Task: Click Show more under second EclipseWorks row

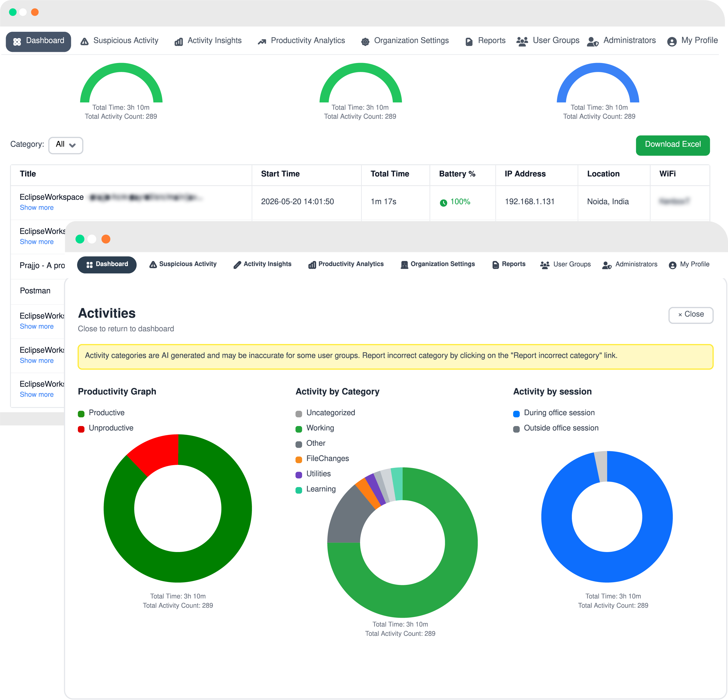Action: pos(37,242)
